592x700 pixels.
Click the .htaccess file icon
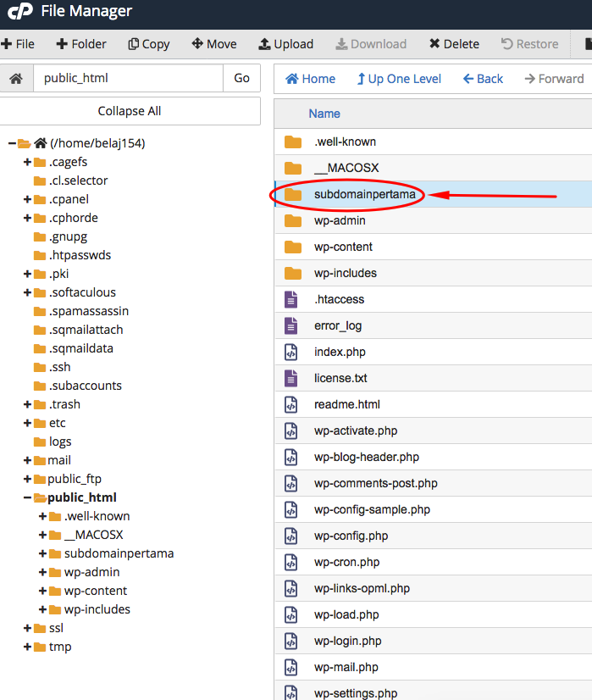[290, 299]
